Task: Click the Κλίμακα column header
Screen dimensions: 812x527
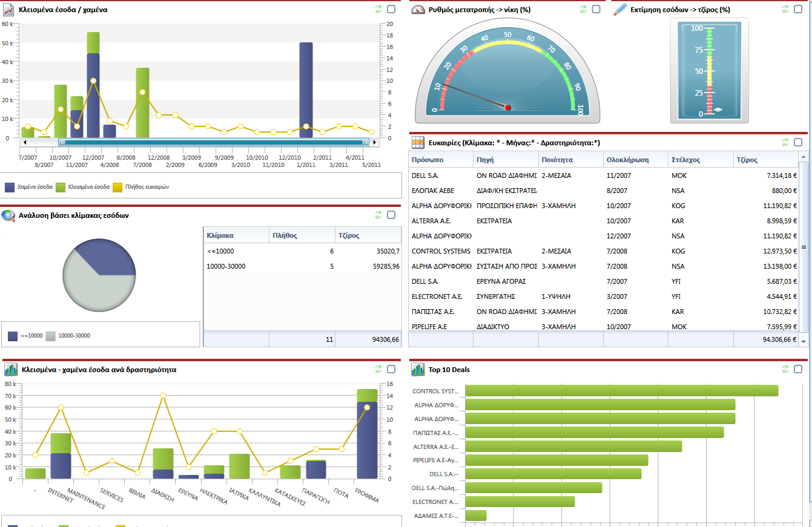Action: point(236,235)
